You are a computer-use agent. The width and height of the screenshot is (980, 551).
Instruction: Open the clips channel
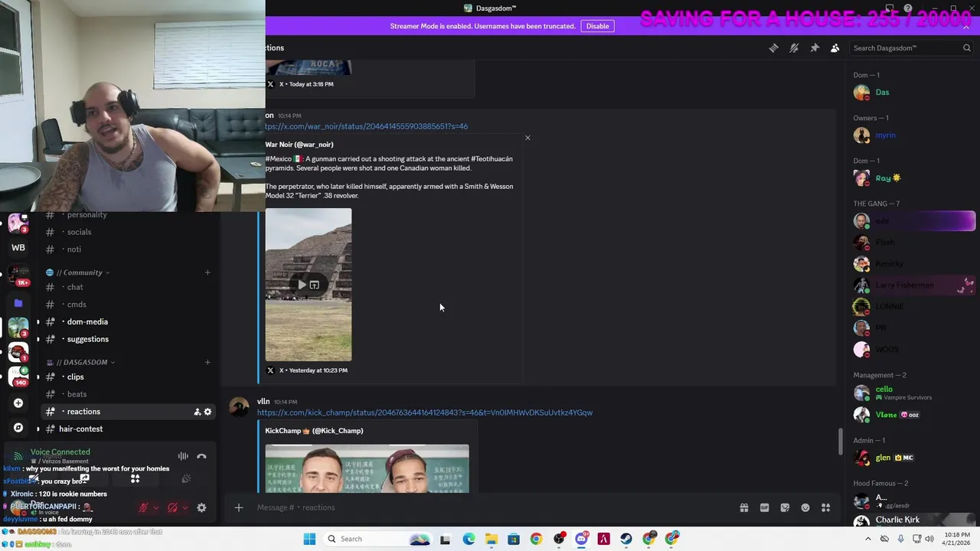[x=76, y=377]
